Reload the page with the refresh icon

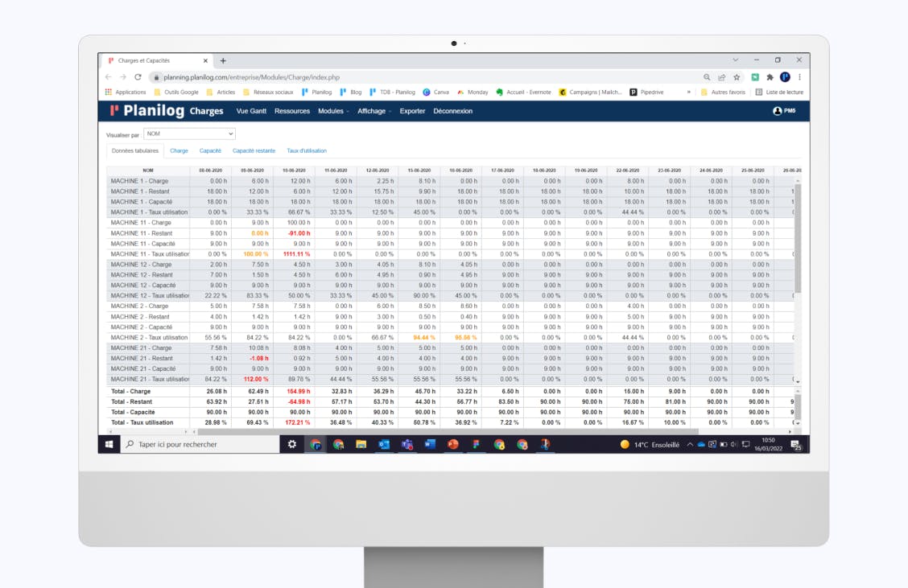point(138,77)
